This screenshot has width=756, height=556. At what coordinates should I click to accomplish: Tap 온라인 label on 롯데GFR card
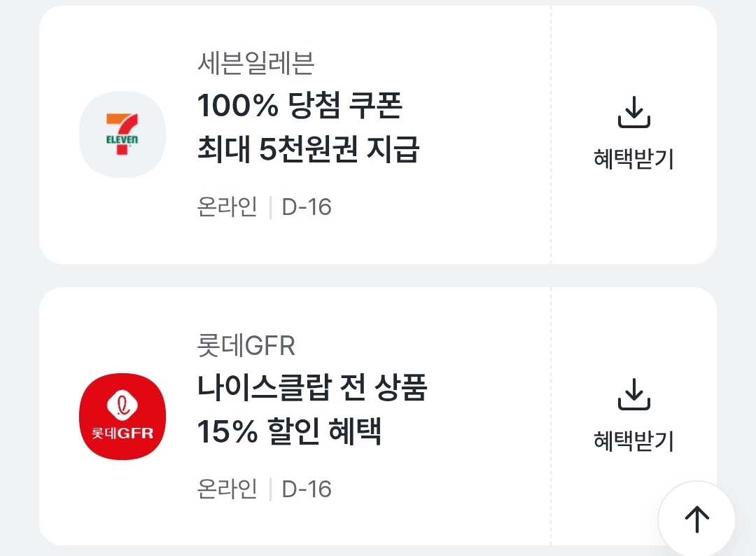coord(227,489)
